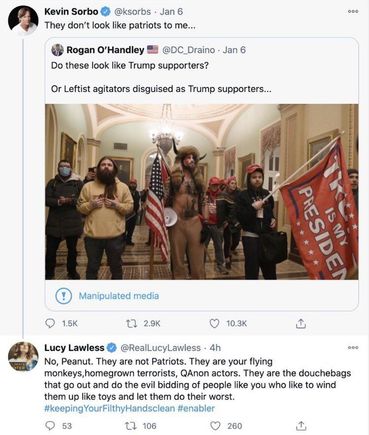Open more options on Kevin Sorbo's tweet
The height and width of the screenshot is (435, 369).
[x=353, y=11]
